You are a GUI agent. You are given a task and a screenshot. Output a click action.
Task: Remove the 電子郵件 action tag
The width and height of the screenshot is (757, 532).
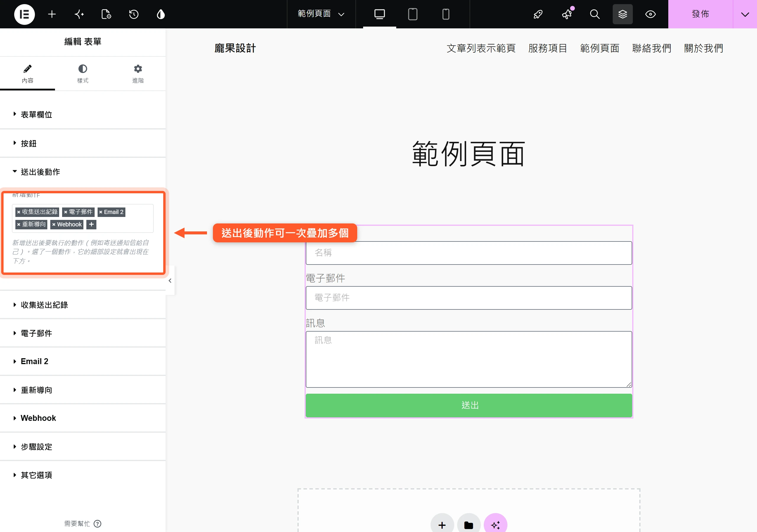coord(66,212)
